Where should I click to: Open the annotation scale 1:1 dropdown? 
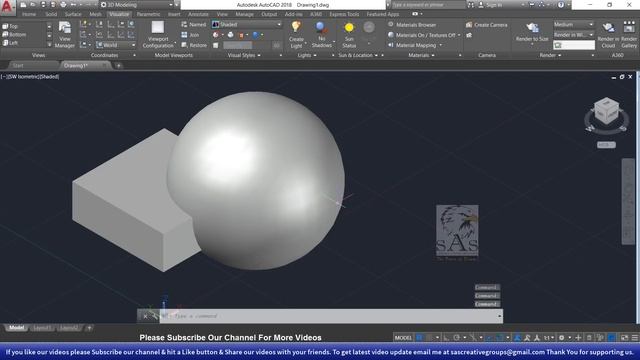click(x=548, y=338)
